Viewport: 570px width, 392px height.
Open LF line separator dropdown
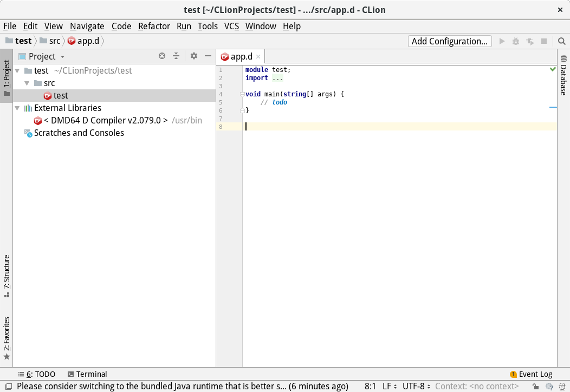(390, 386)
